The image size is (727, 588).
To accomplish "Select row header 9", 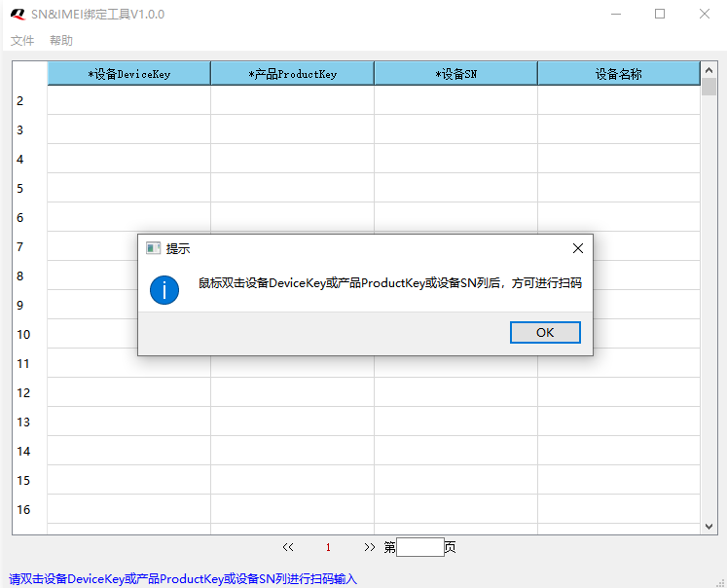I will [x=29, y=305].
